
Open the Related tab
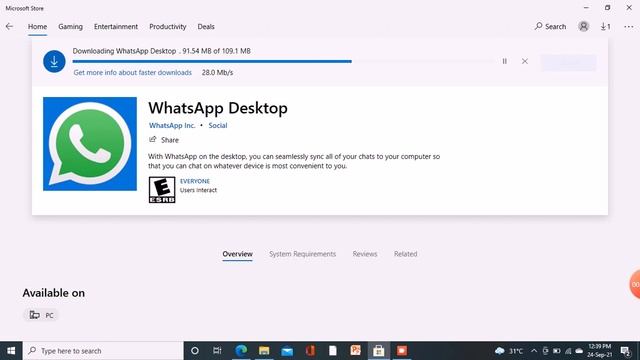405,254
